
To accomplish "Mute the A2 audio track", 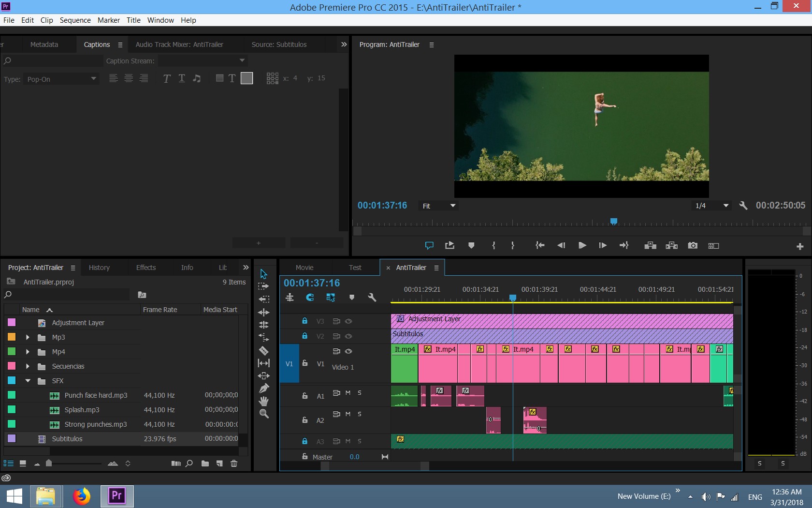I will tap(348, 414).
